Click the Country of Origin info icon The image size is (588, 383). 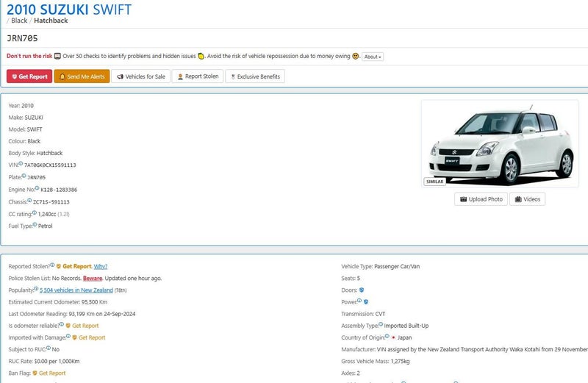pos(387,337)
